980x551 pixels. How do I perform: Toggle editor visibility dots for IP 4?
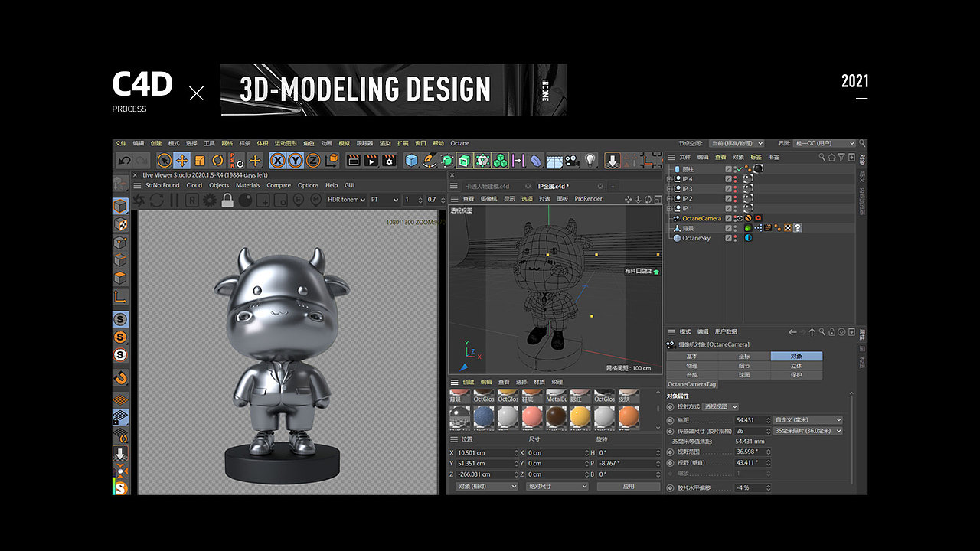(x=737, y=179)
